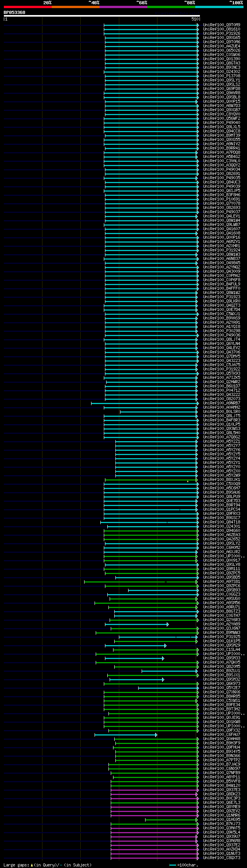
Task: Open hit UniRef100_P31926
Action: [x=222, y=34]
